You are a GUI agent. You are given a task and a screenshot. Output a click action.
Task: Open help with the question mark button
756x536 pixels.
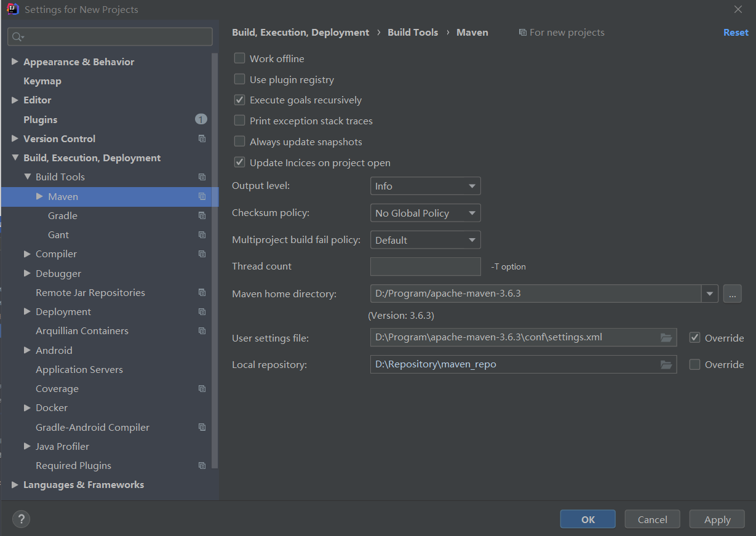coord(21,519)
